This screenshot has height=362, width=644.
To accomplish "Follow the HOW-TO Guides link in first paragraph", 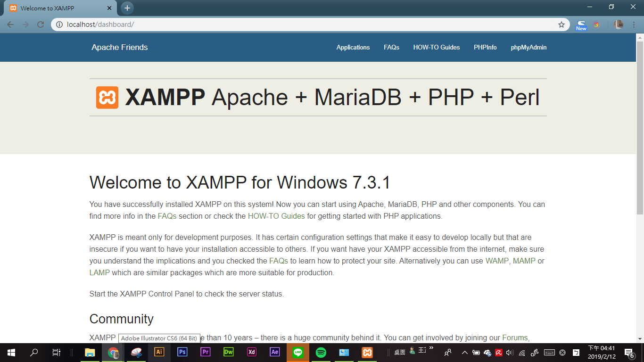I will tap(276, 216).
